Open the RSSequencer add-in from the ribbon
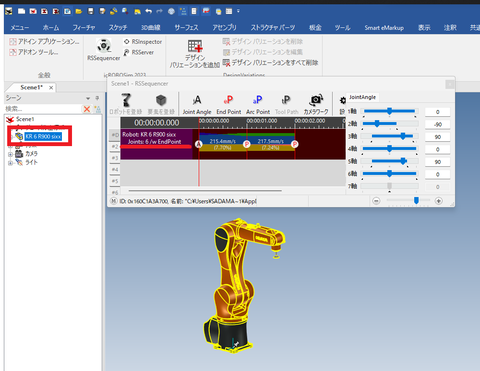This screenshot has height=371, width=480. [104, 50]
